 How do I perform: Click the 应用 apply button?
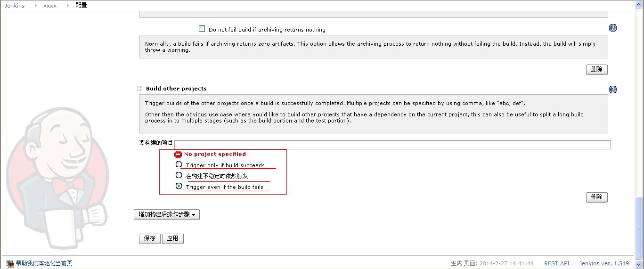point(173,238)
